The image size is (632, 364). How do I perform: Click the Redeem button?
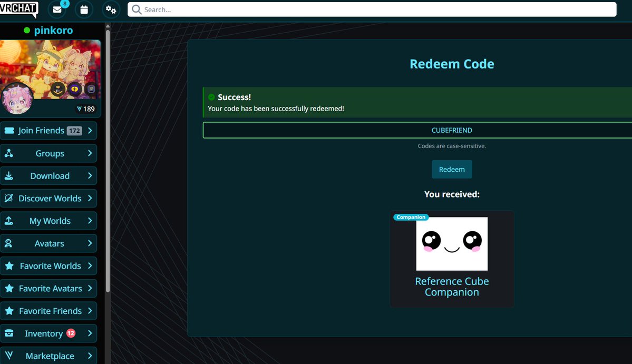coord(452,169)
